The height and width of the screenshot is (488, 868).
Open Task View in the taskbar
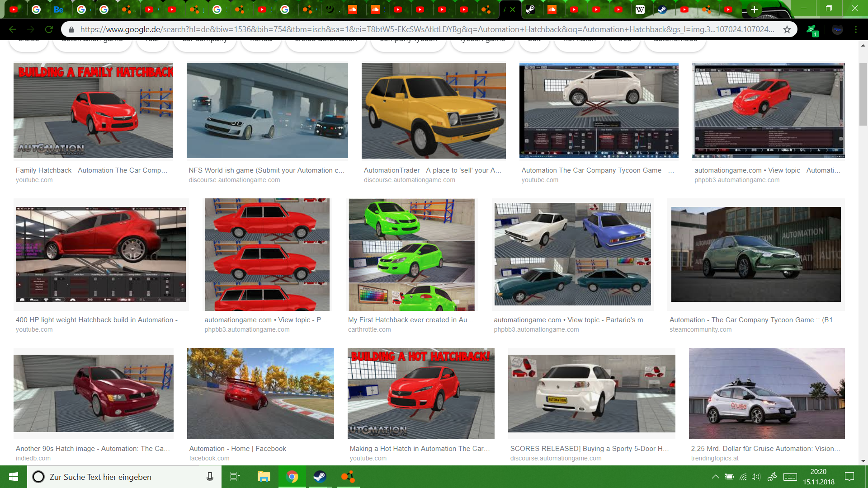(235, 477)
